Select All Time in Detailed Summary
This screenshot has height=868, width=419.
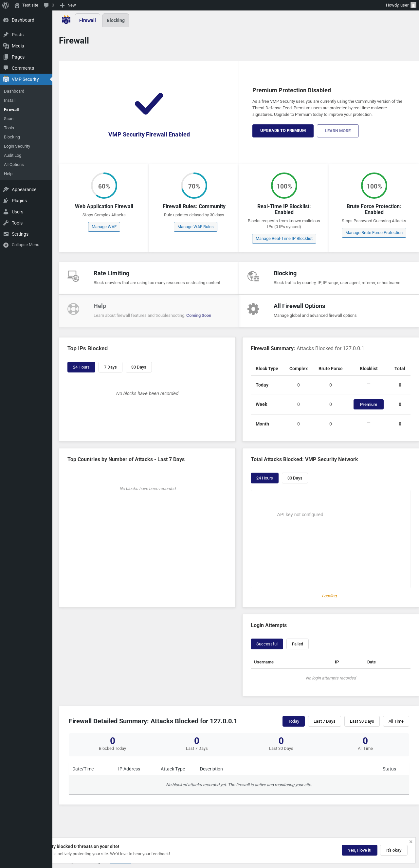pos(396,721)
